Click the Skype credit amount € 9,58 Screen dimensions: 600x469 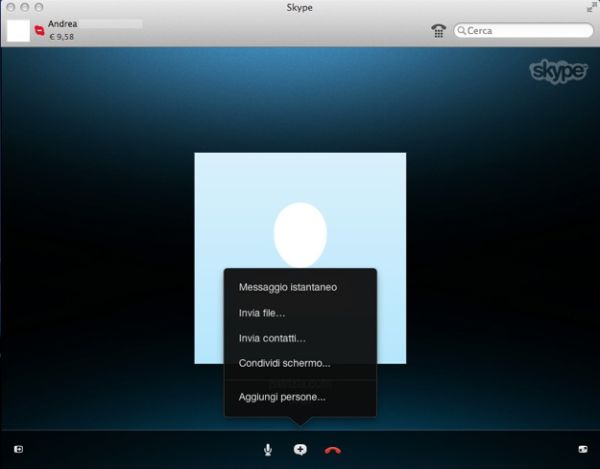click(x=63, y=37)
